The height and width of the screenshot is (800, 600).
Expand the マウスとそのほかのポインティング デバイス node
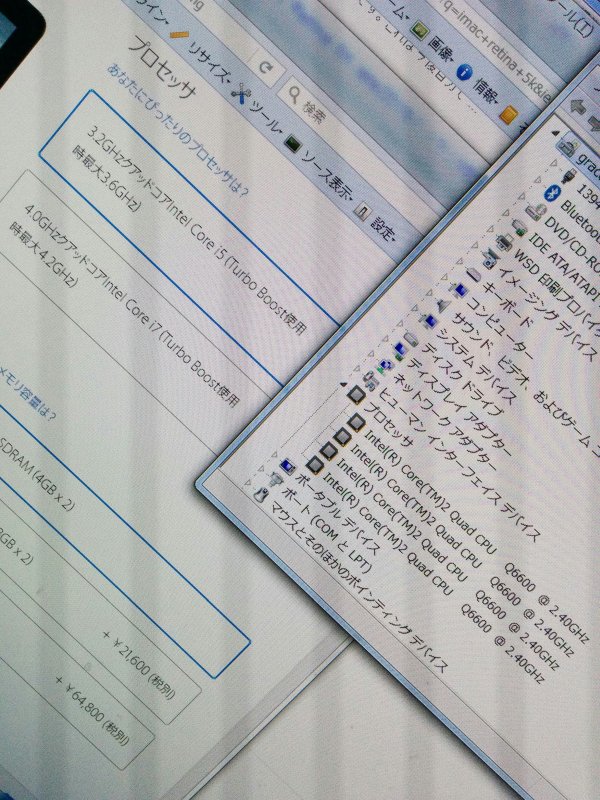(248, 482)
